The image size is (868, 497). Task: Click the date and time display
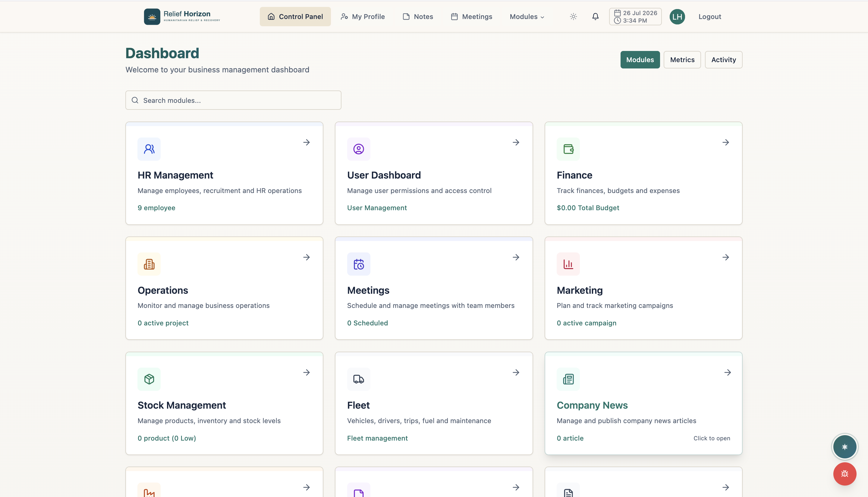click(635, 16)
